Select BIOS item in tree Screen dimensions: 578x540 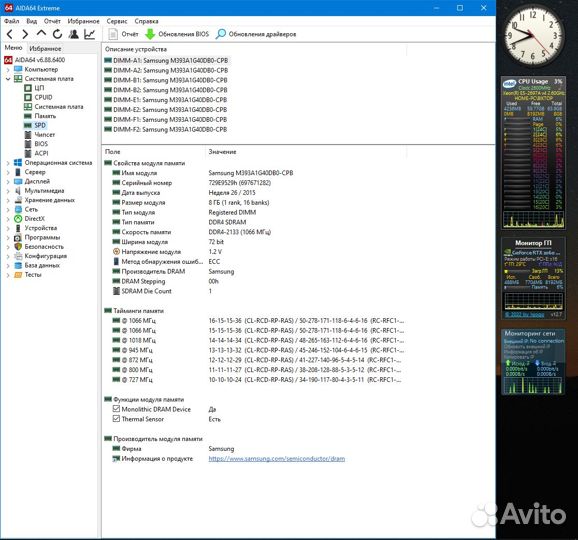coord(36,144)
